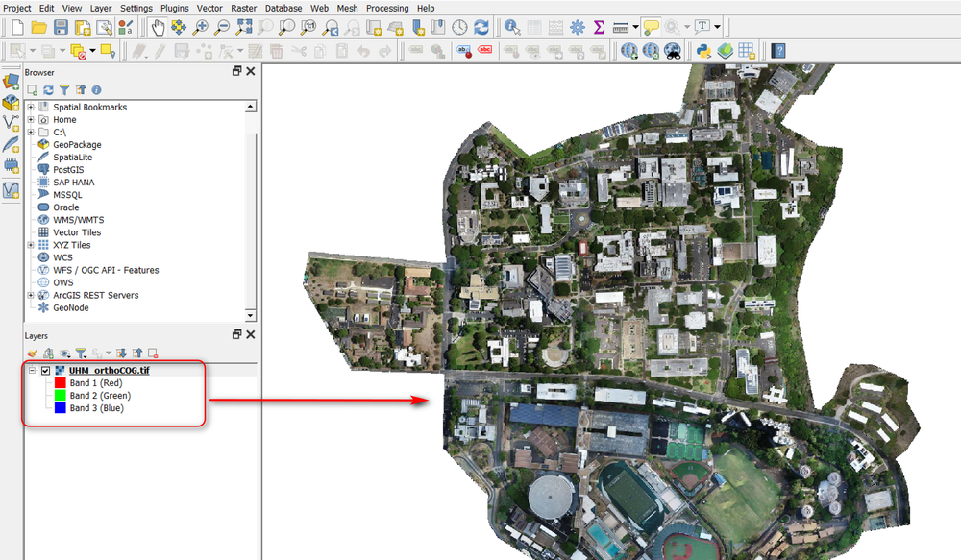Open the Raster menu
961x560 pixels.
click(x=244, y=8)
